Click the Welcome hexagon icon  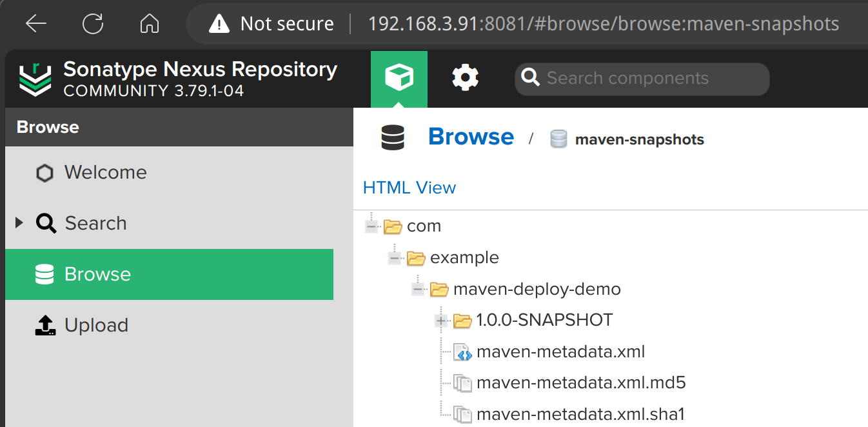coord(44,173)
